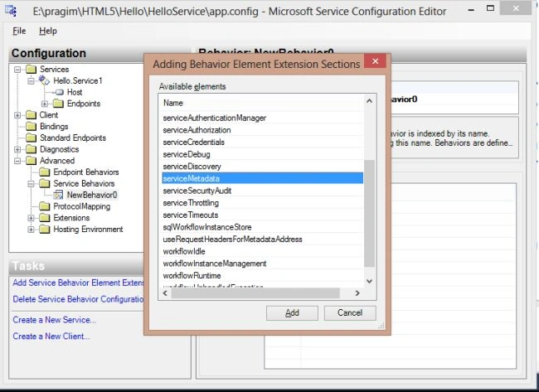Viewport: 539px width, 392px height.
Task: Click the Add button in dialog
Action: coord(292,313)
